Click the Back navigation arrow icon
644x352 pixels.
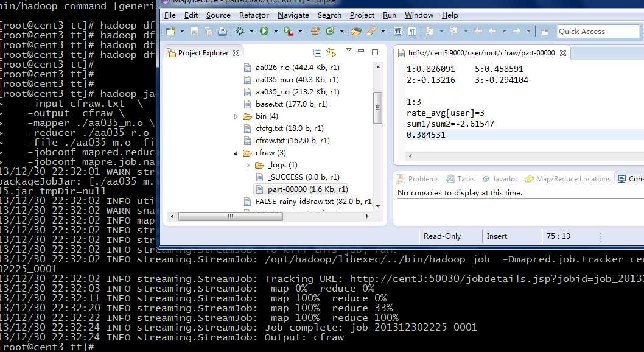pos(492,31)
